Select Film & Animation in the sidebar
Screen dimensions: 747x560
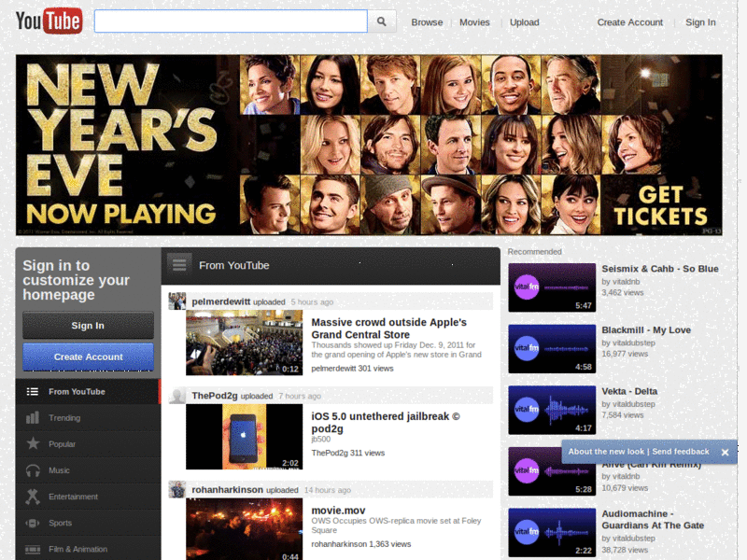(x=88, y=549)
